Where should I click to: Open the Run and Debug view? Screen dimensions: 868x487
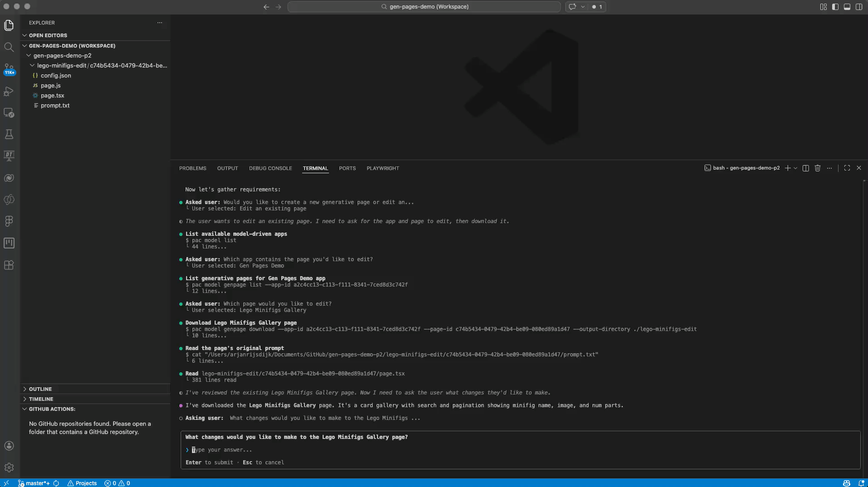tap(9, 91)
